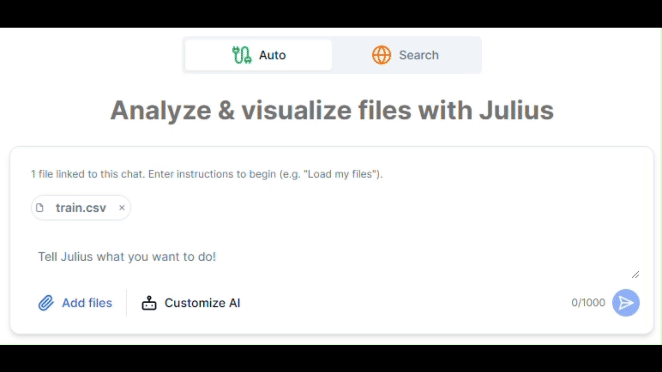Remove train.csv using the x icon
The height and width of the screenshot is (372, 662).
[122, 208]
